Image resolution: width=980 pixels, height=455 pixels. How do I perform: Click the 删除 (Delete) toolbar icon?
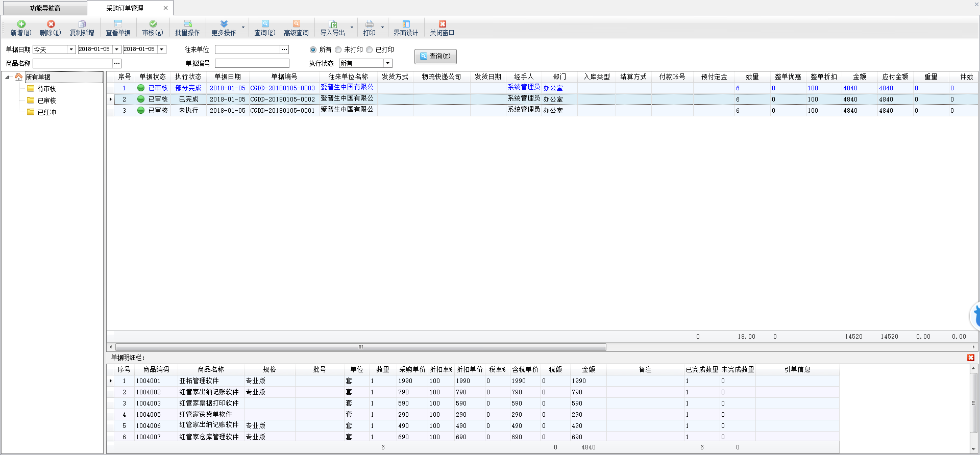click(x=51, y=24)
